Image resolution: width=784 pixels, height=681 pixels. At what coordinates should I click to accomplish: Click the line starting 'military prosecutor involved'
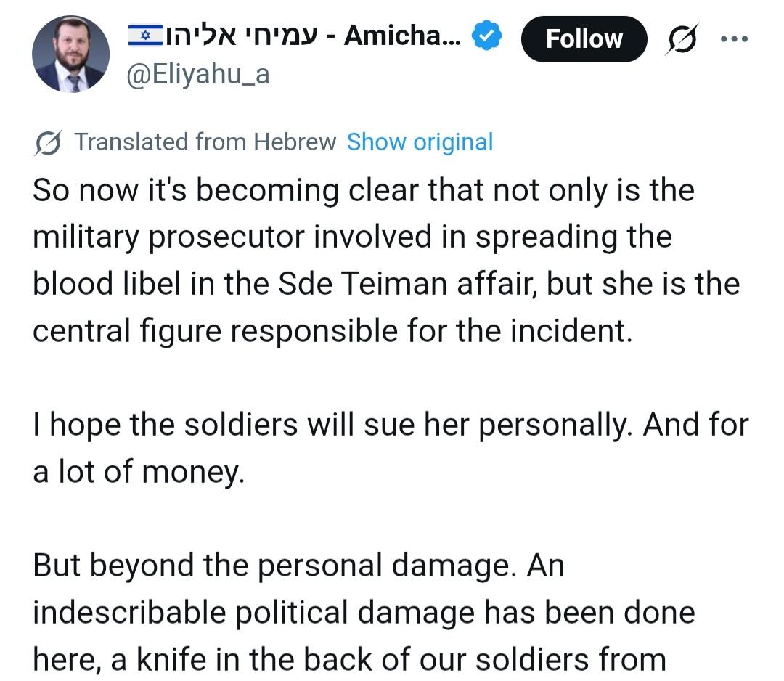pyautogui.click(x=352, y=237)
